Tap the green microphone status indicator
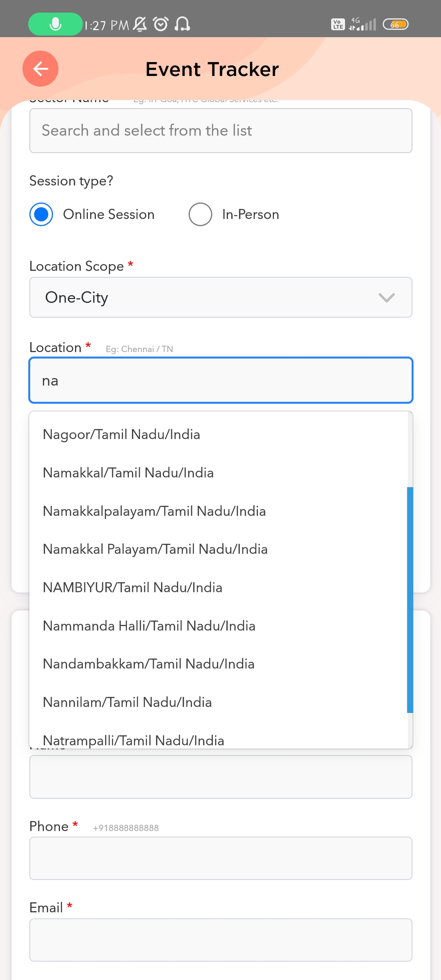Screen dimensions: 441x980 [x=55, y=24]
